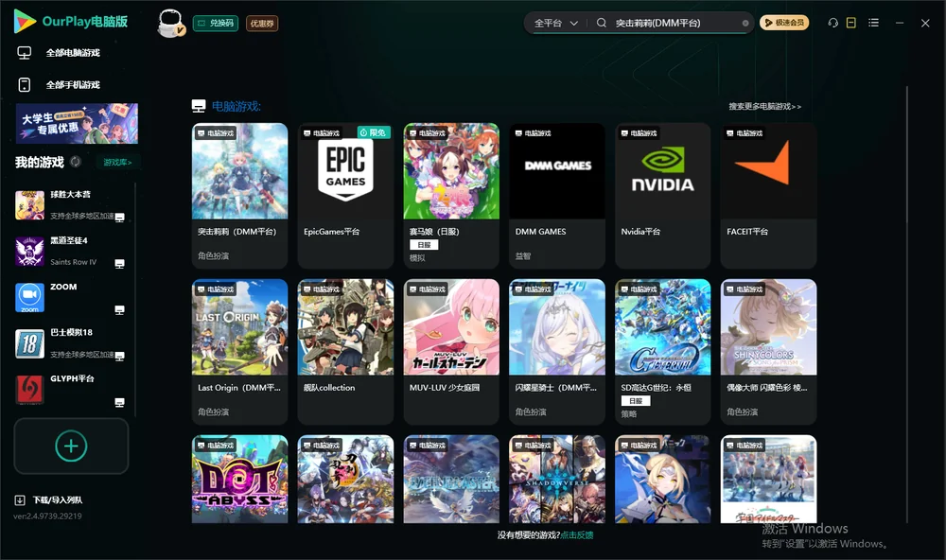Image resolution: width=946 pixels, height=560 pixels.
Task: Click the monitor icon beside ZOOM
Action: pos(119,309)
